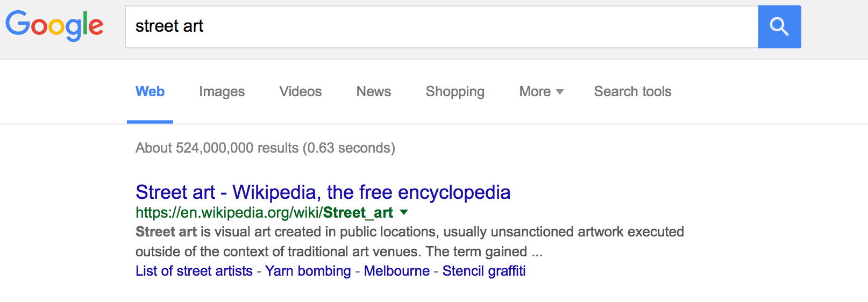
Task: Visit the 'Melbourne' sitelink
Action: pyautogui.click(x=396, y=271)
